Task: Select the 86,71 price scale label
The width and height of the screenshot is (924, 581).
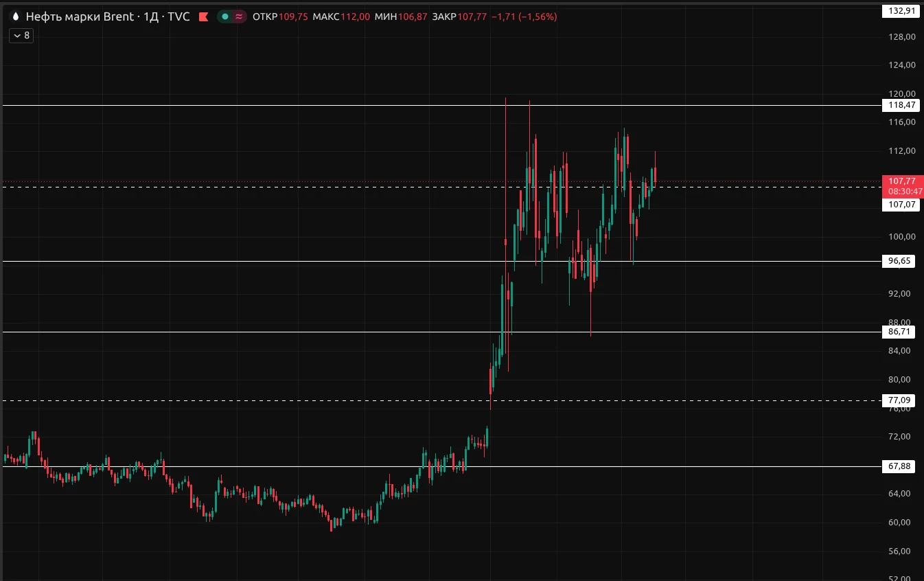Action: [x=899, y=332]
